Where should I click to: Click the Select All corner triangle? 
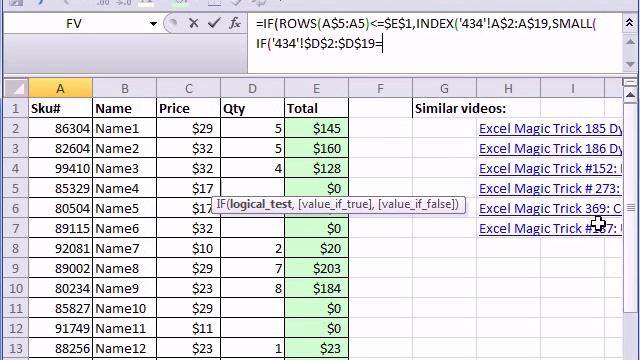[x=16, y=88]
